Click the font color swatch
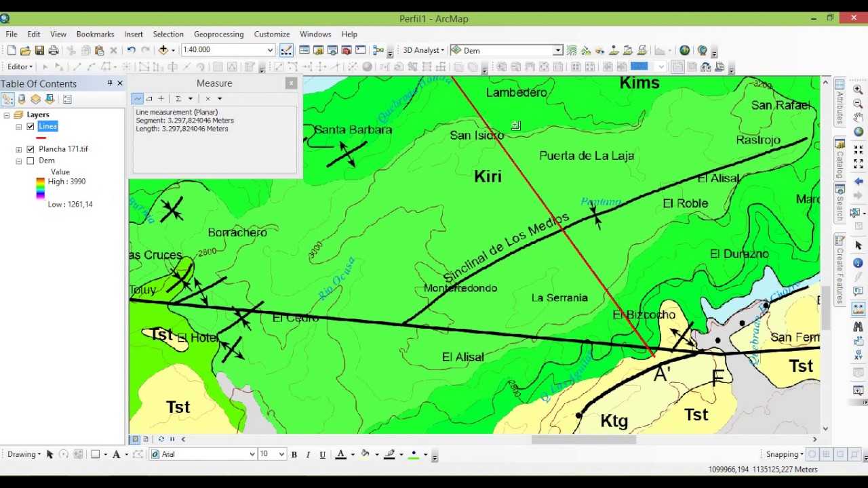The image size is (868, 488). (x=341, y=454)
